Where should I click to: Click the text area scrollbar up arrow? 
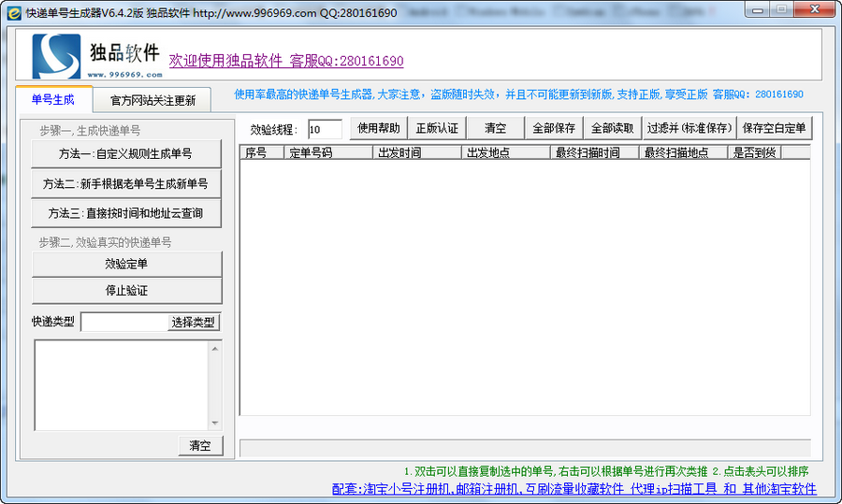(215, 349)
